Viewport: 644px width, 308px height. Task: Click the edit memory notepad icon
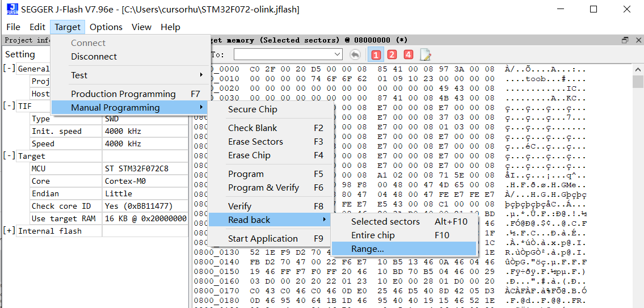point(425,54)
